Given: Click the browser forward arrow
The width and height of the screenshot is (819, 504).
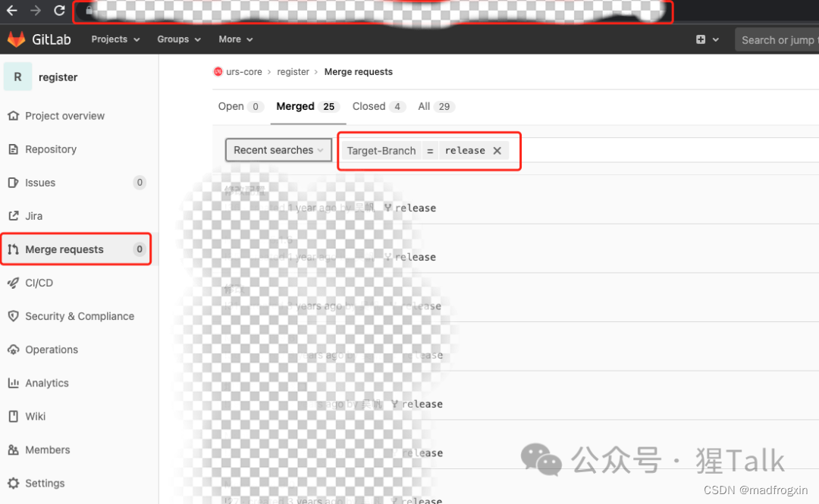Looking at the screenshot, I should coord(36,10).
